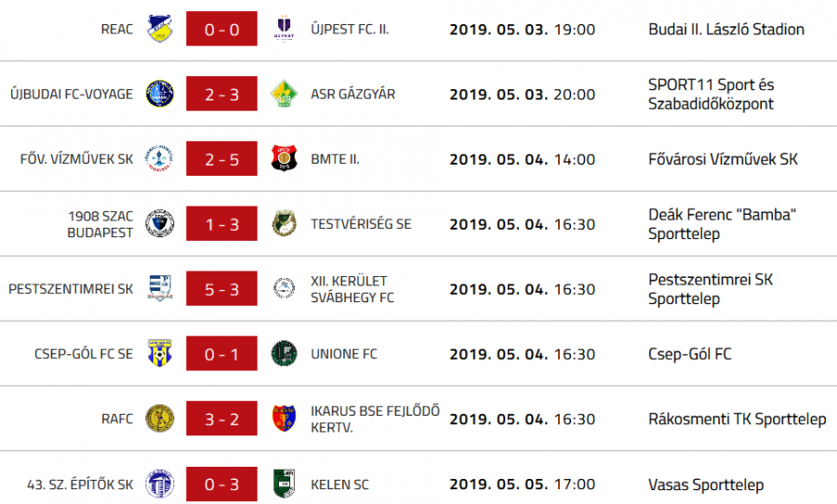Click the Unione FC club logo
The image size is (837, 504).
284,354
